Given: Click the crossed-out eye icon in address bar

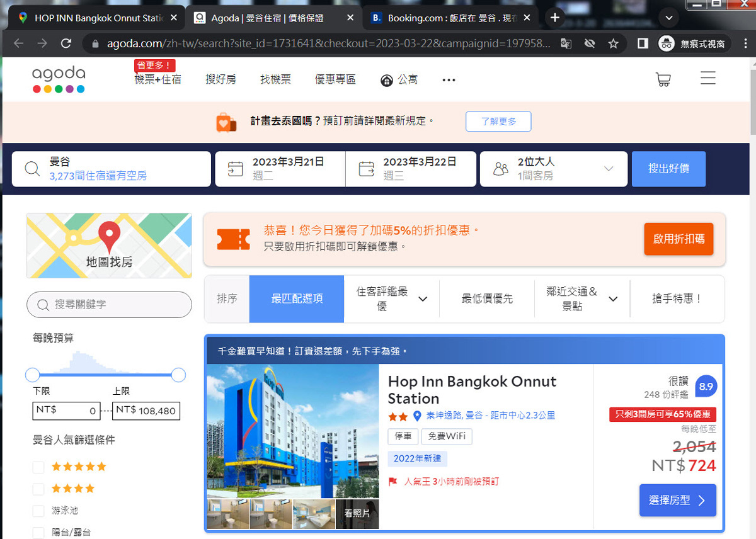Looking at the screenshot, I should coord(590,43).
